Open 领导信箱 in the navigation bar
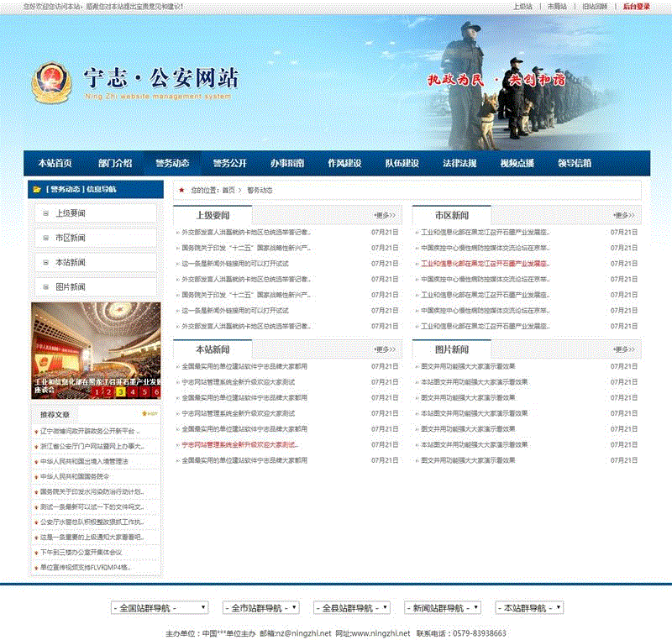 click(x=575, y=163)
